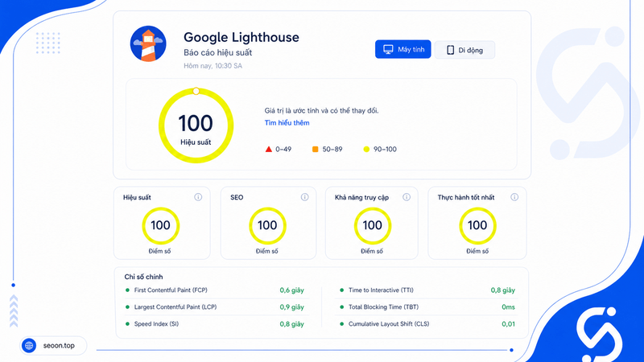Open the seoon.top site label

(59, 346)
